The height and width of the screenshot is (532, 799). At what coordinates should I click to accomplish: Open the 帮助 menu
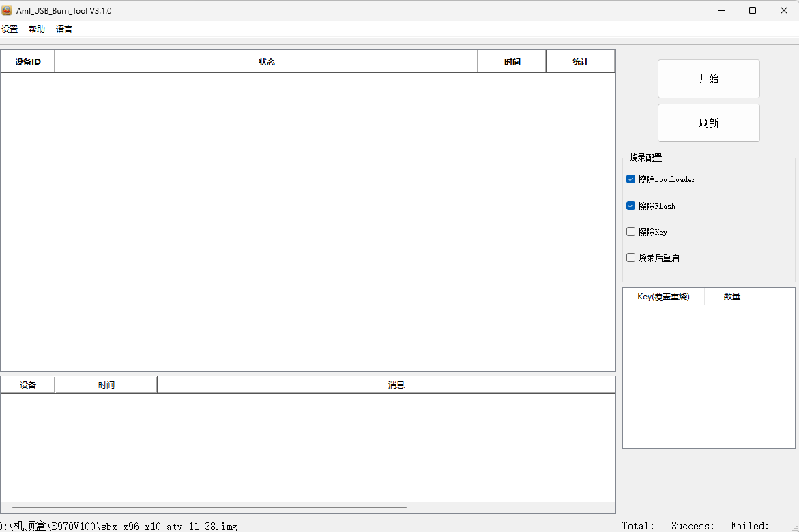click(x=36, y=29)
